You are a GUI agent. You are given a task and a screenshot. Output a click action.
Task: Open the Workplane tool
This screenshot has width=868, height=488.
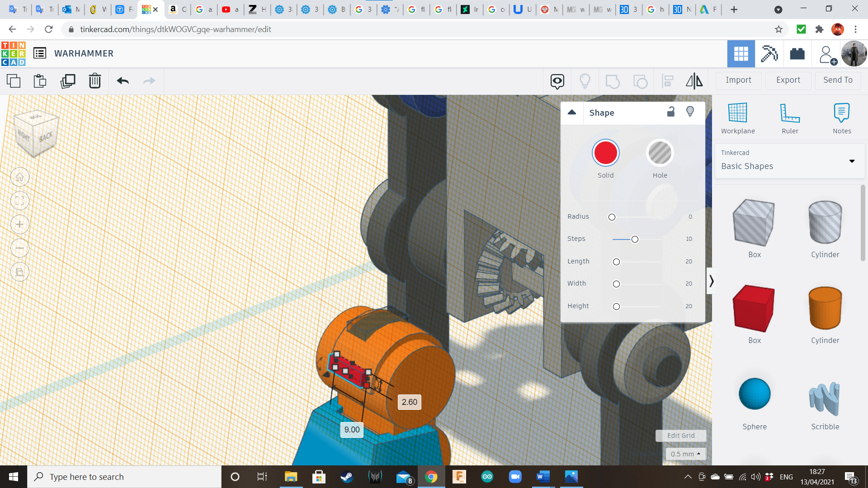738,118
